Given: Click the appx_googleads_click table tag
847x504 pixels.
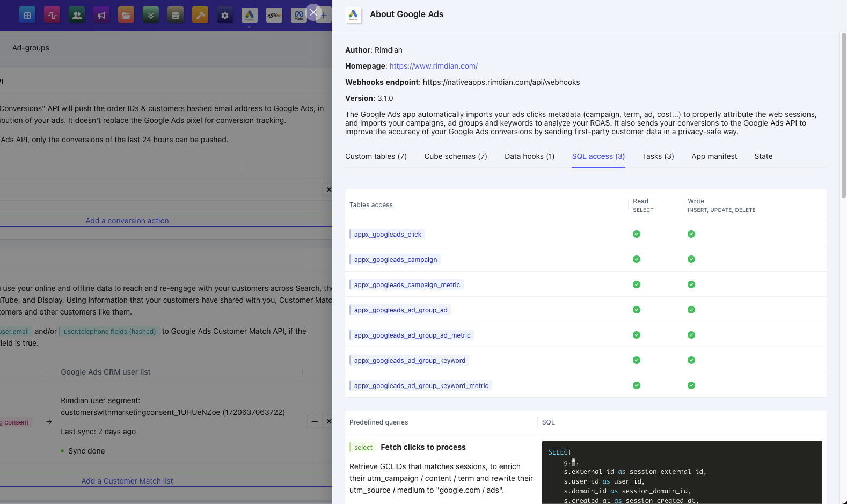Looking at the screenshot, I should 388,234.
